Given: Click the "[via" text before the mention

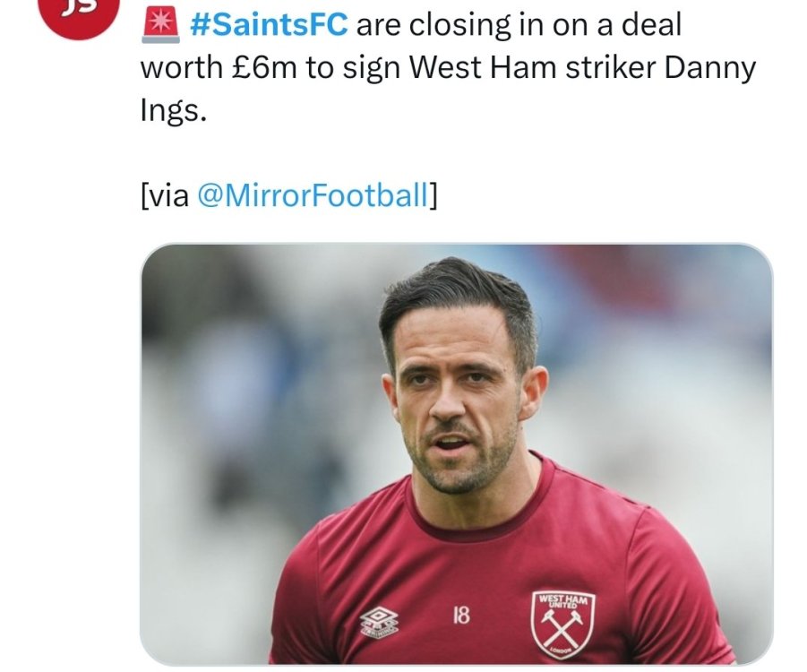Looking at the screenshot, I should (x=165, y=196).
